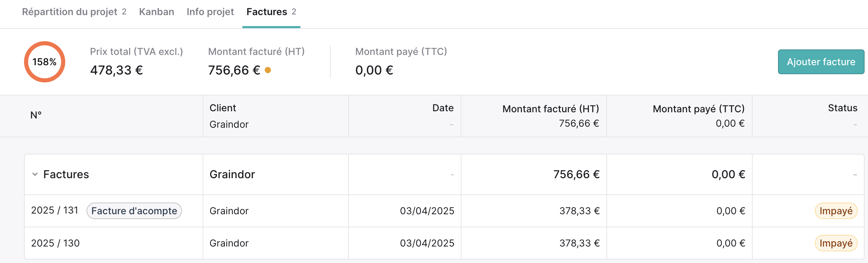Open the Répartition du projet tab

click(74, 12)
